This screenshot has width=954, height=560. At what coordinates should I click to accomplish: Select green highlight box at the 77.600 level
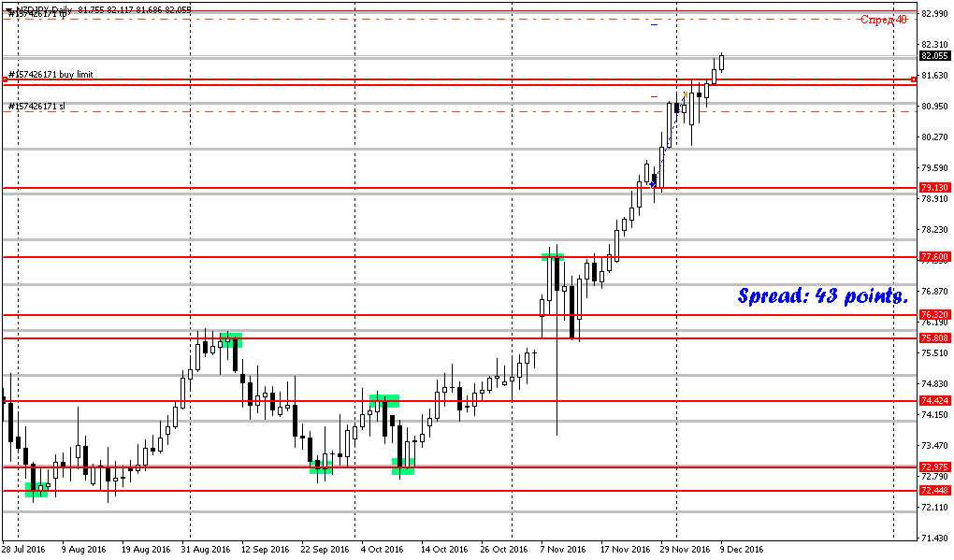click(553, 257)
